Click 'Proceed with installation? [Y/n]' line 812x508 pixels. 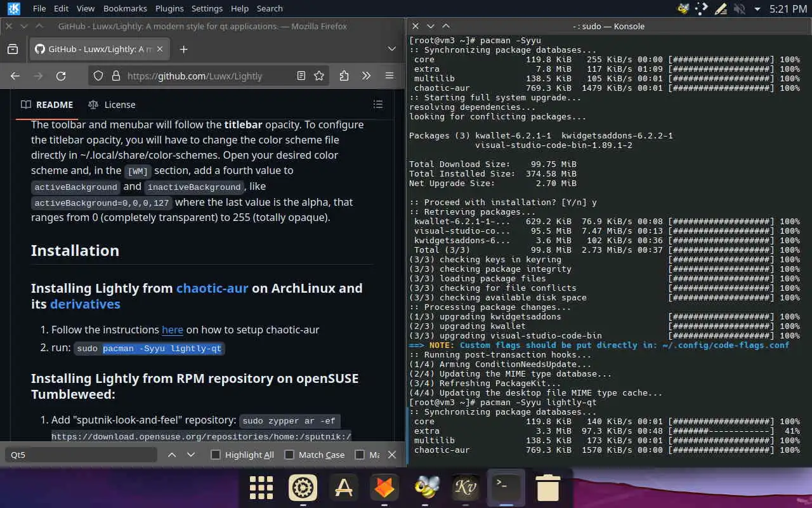pos(502,202)
